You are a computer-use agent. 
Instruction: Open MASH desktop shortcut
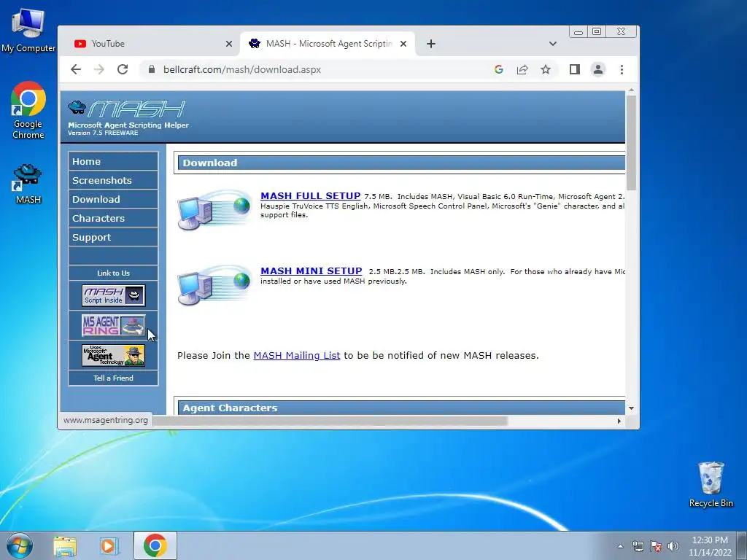pos(28,184)
